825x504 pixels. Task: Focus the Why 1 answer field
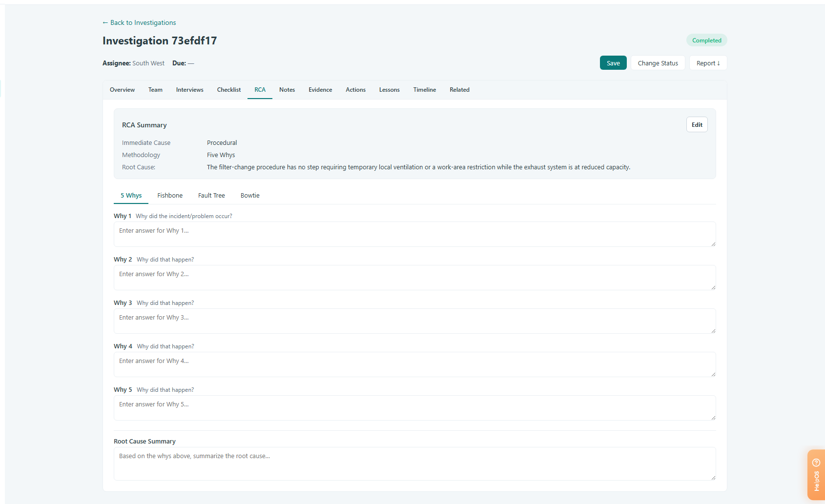click(414, 234)
